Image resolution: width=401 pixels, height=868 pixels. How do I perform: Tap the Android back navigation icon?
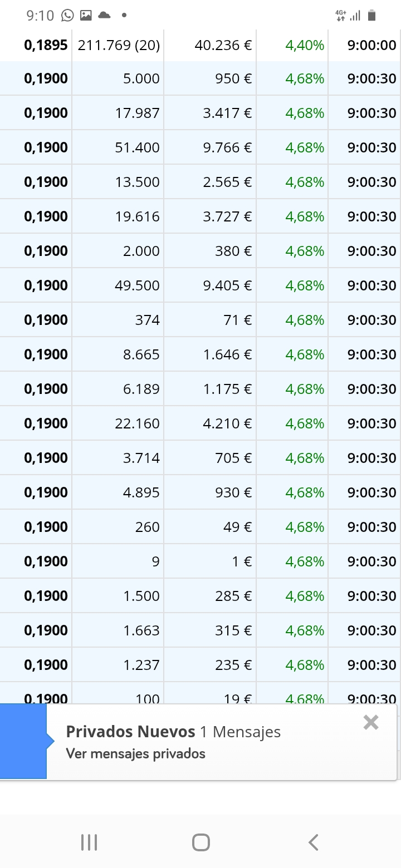point(314,842)
